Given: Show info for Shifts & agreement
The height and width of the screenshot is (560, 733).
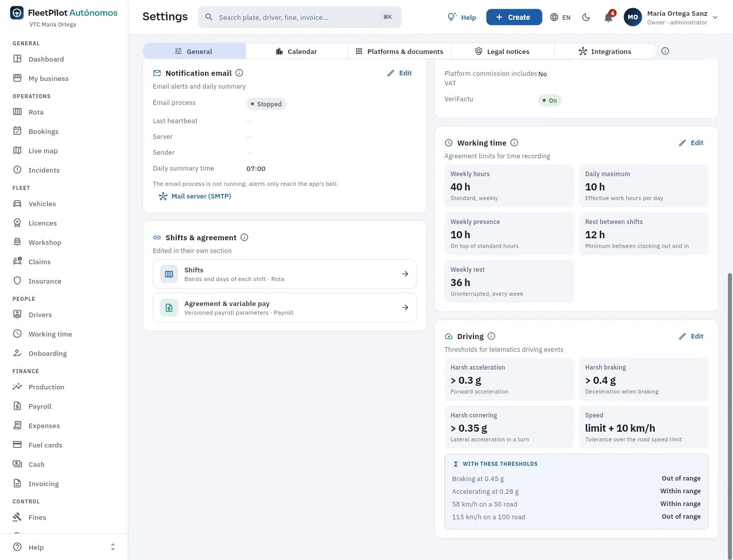Looking at the screenshot, I should [244, 237].
